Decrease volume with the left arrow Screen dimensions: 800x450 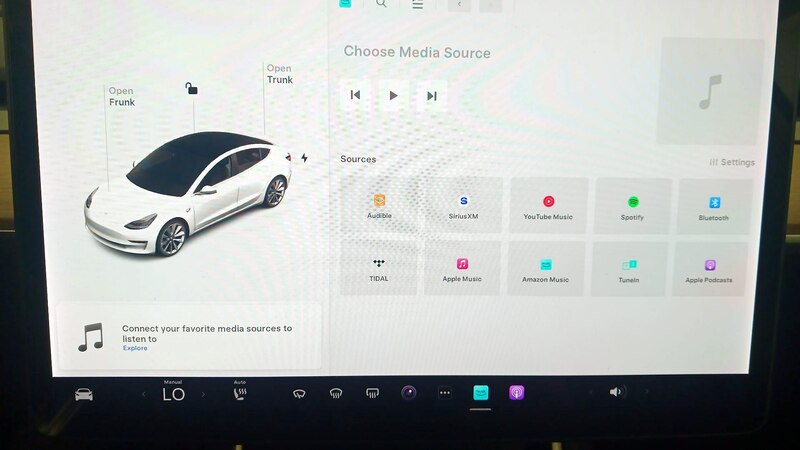tap(591, 392)
